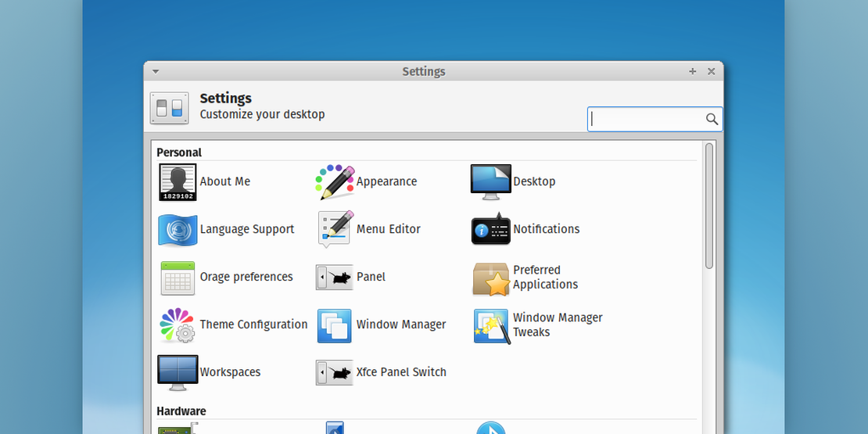Screen dimensions: 868x434
Task: Click the Hardware section heading
Action: (181, 411)
